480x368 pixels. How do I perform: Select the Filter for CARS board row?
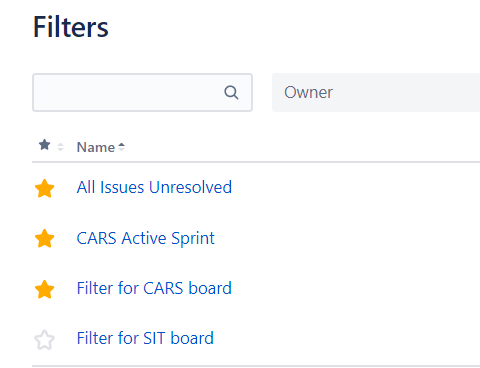pos(256,289)
